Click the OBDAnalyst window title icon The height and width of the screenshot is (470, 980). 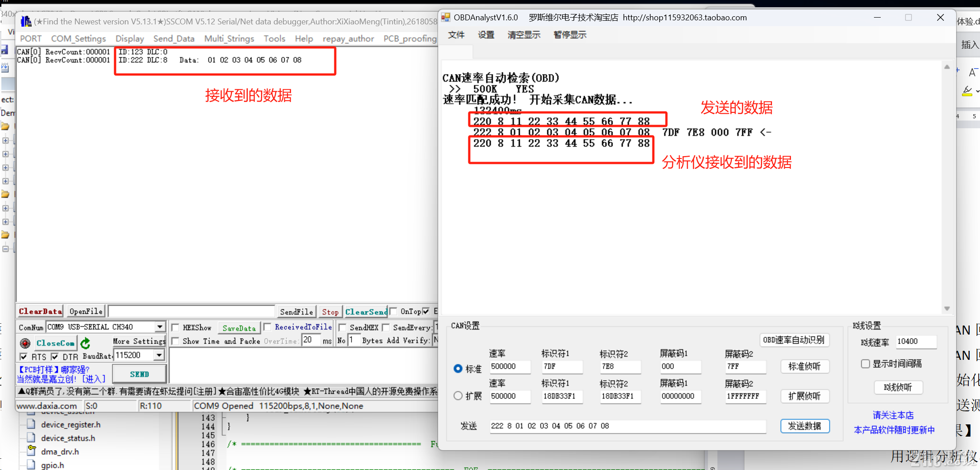446,18
